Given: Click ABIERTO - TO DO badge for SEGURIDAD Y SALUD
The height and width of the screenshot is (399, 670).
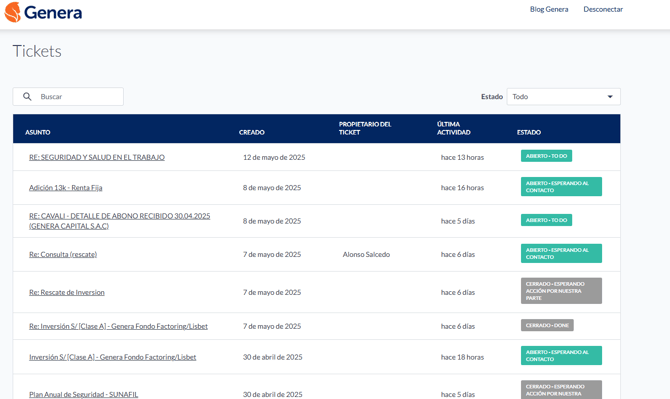Looking at the screenshot, I should click(546, 156).
